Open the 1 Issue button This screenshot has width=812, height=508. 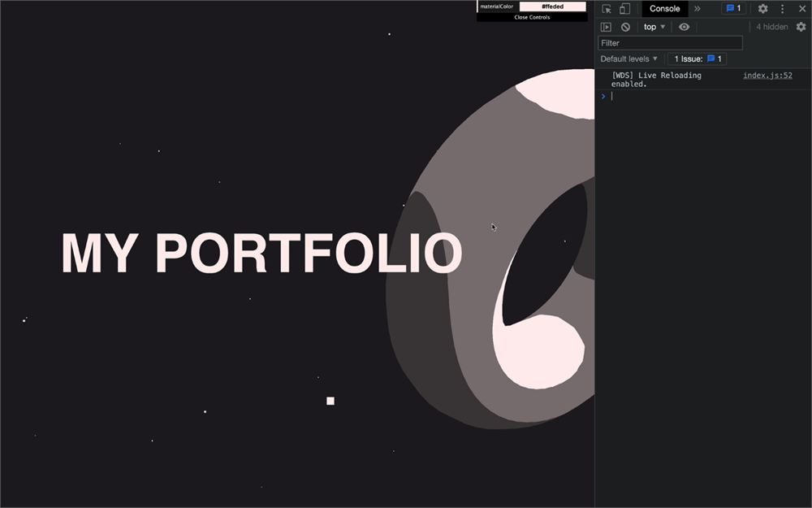point(697,59)
